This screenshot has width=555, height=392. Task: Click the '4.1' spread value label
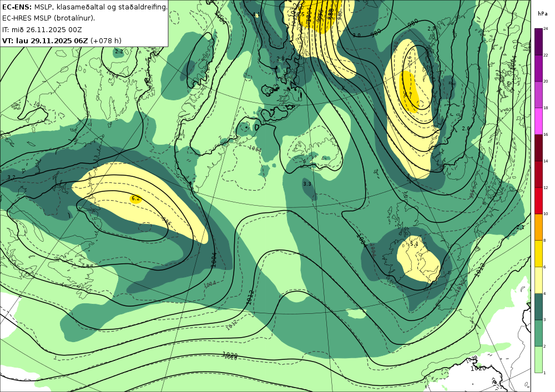coord(256,14)
